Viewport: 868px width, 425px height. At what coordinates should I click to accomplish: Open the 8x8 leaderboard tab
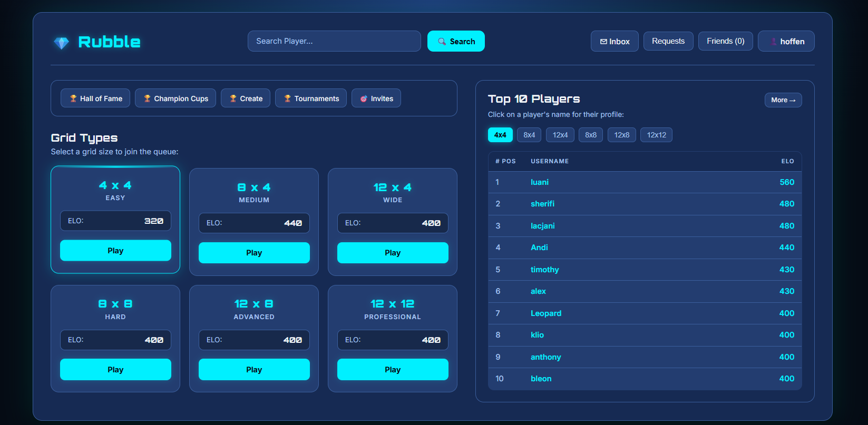(x=591, y=135)
